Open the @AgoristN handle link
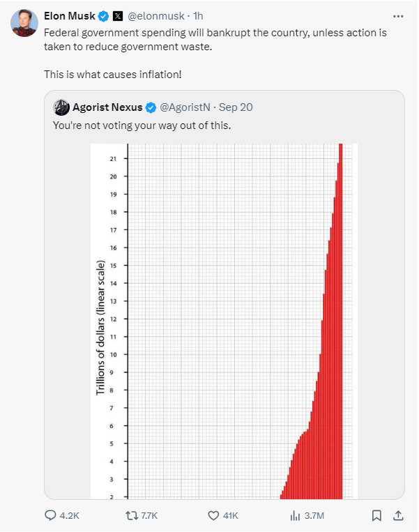The width and height of the screenshot is (419, 532). (x=187, y=107)
